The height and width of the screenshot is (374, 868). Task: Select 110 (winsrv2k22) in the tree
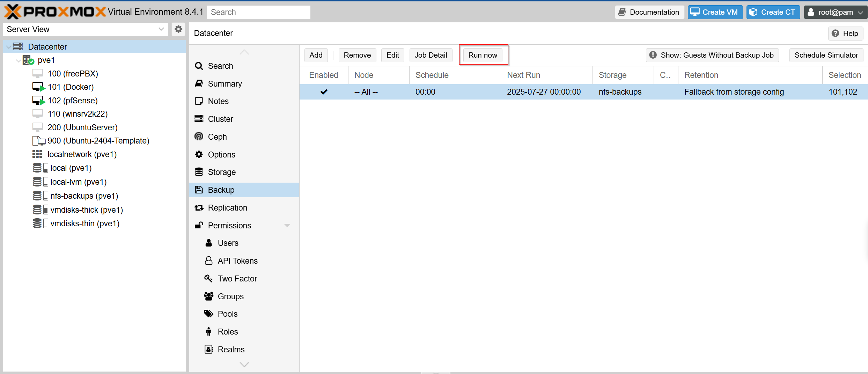78,114
